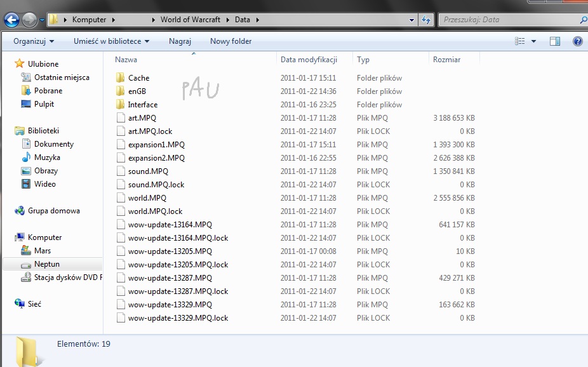Open view options dropdown arrow

click(533, 41)
